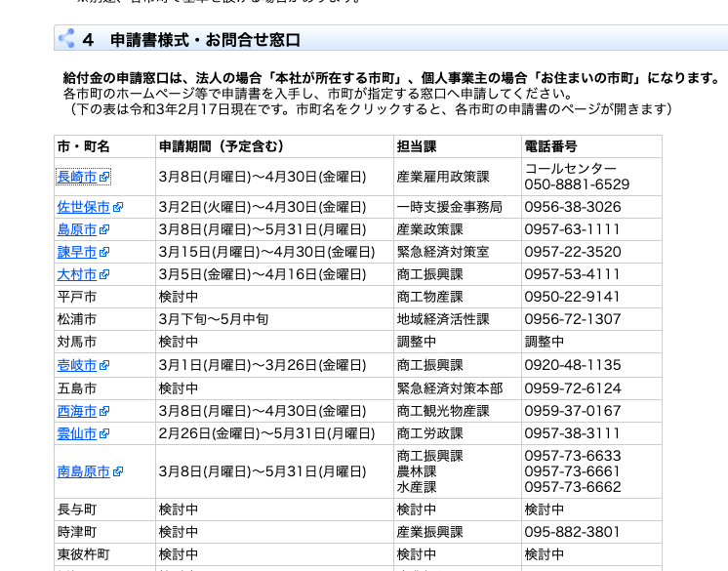Click the external link icon beside 長崎市
Screen dimensions: 728x571
(x=104, y=178)
